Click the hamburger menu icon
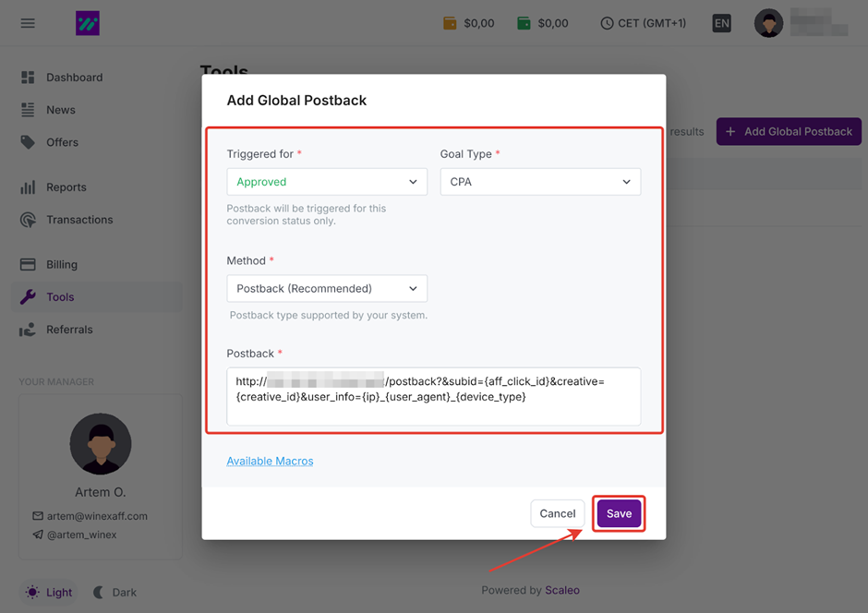868x613 pixels. [28, 23]
